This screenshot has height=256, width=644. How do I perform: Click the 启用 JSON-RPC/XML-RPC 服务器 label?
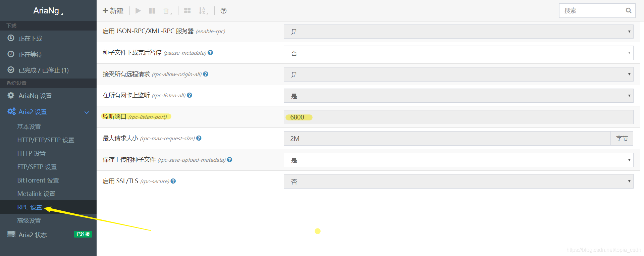(x=148, y=31)
